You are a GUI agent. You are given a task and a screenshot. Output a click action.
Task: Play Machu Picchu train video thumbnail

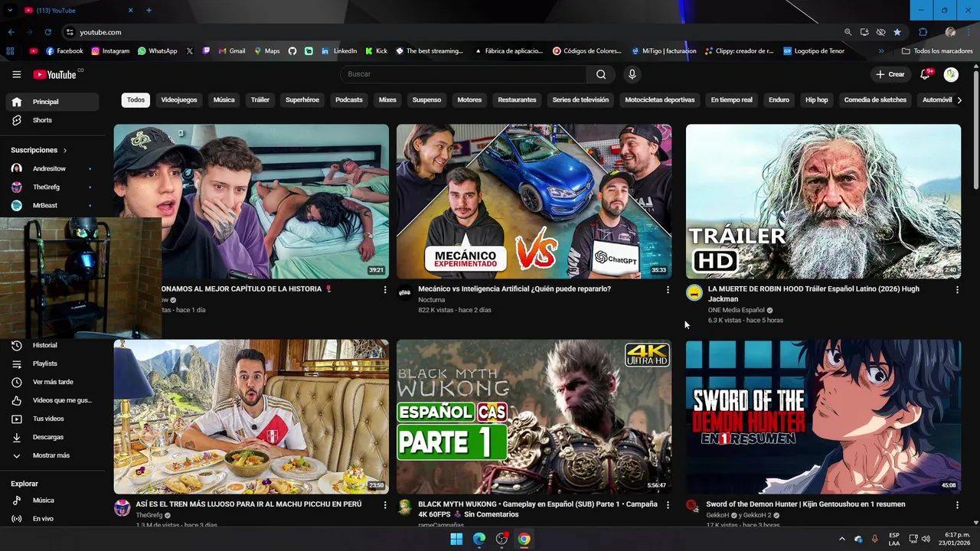pyautogui.click(x=251, y=417)
